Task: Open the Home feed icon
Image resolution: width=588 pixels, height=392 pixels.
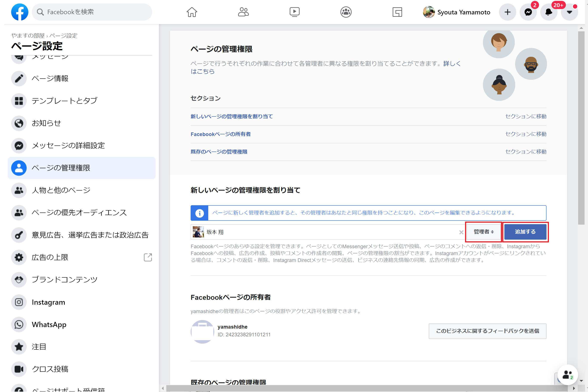Action: pyautogui.click(x=192, y=12)
